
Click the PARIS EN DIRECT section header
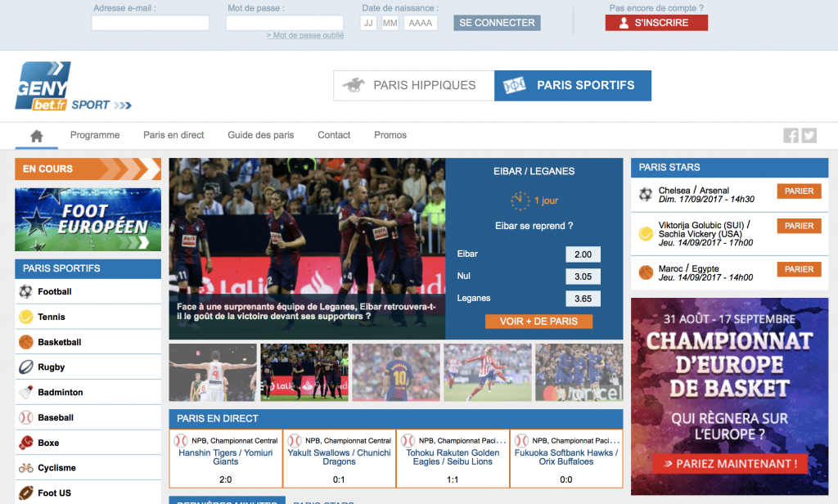pos(395,418)
